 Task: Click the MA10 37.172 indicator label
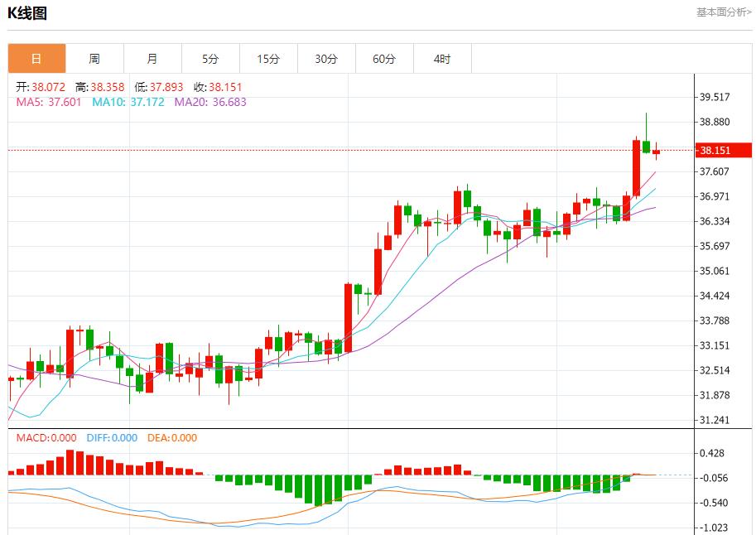128,102
